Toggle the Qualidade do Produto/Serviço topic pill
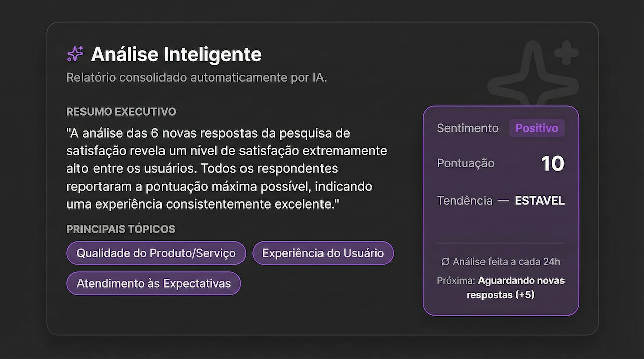The width and height of the screenshot is (644, 359). pyautogui.click(x=156, y=253)
